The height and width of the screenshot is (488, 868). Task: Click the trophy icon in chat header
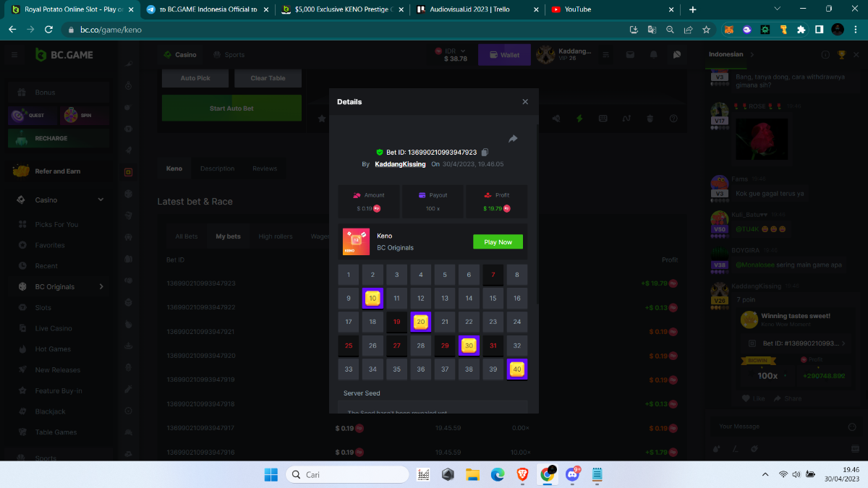pyautogui.click(x=841, y=55)
